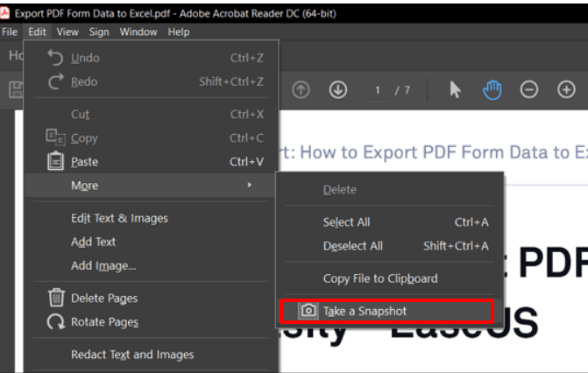588x373 pixels.
Task: Click the Copy icon in the Edit menu
Action: tap(55, 137)
